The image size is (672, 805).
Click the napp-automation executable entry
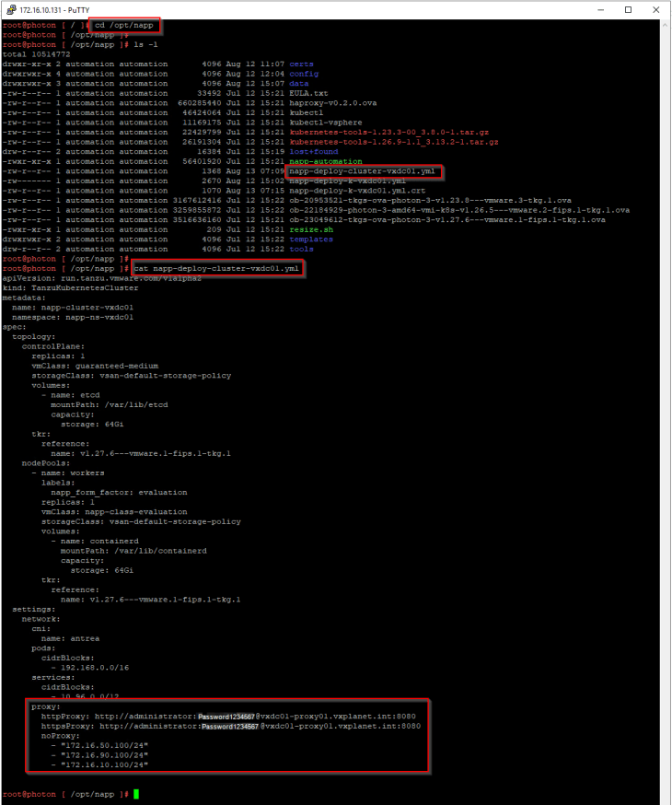(325, 161)
